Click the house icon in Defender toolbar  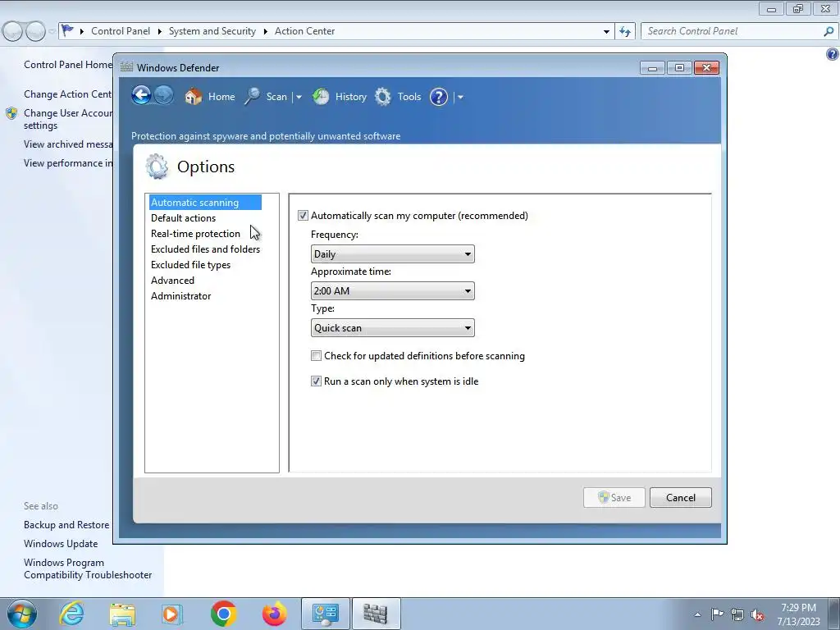194,97
